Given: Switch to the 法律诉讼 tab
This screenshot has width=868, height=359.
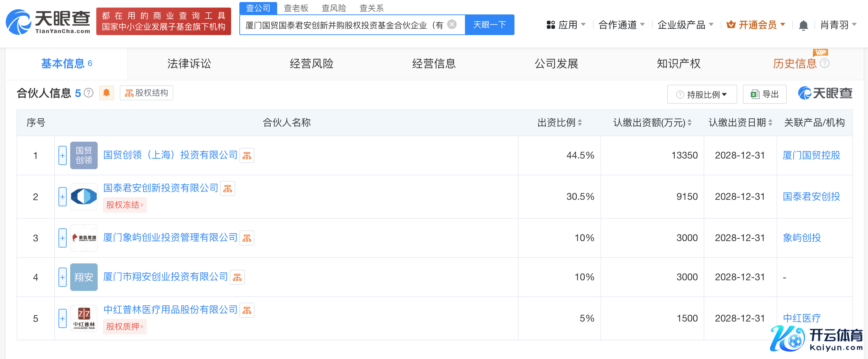Looking at the screenshot, I should coord(189,64).
